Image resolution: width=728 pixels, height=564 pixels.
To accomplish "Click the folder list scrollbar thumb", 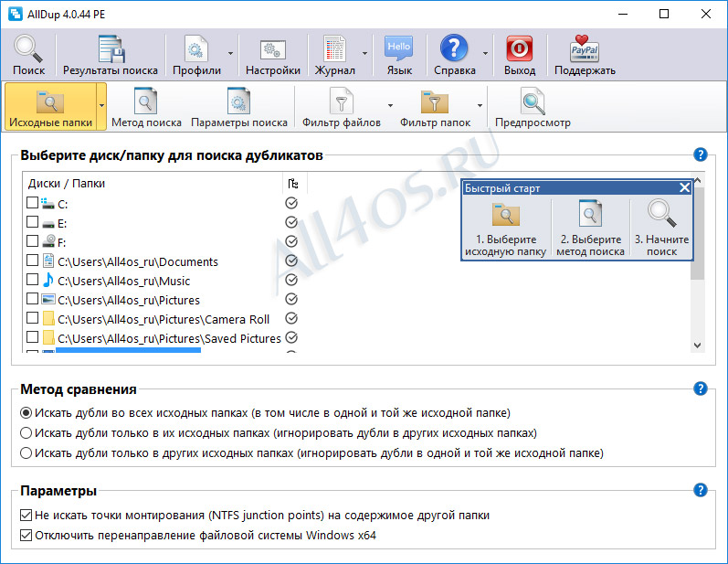I will click(698, 232).
